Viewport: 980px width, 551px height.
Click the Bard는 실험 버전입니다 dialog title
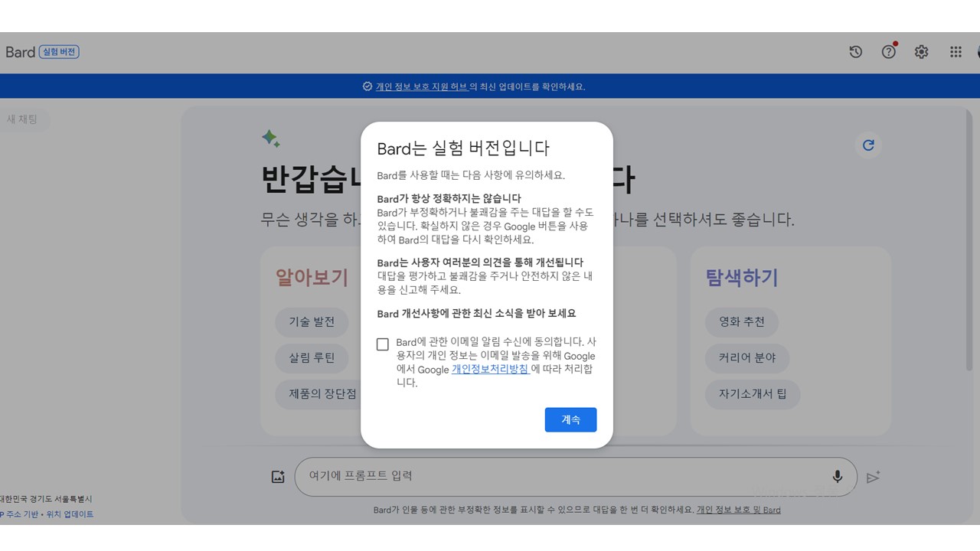click(463, 148)
